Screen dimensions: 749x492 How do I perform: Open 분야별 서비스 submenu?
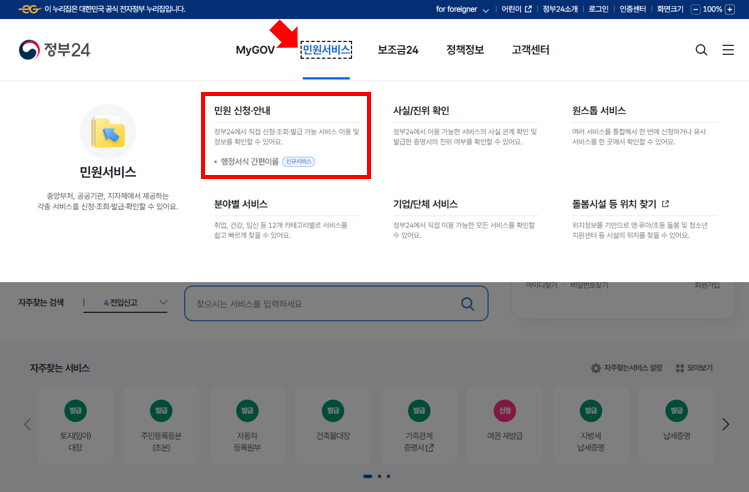pyautogui.click(x=241, y=204)
